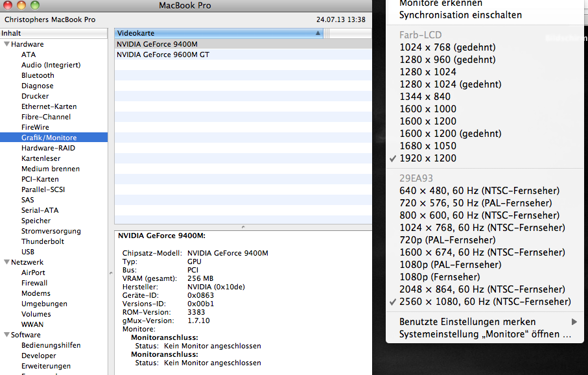Choose 720 x 576, 50 Hz PAL option
The image size is (588, 375).
(475, 203)
